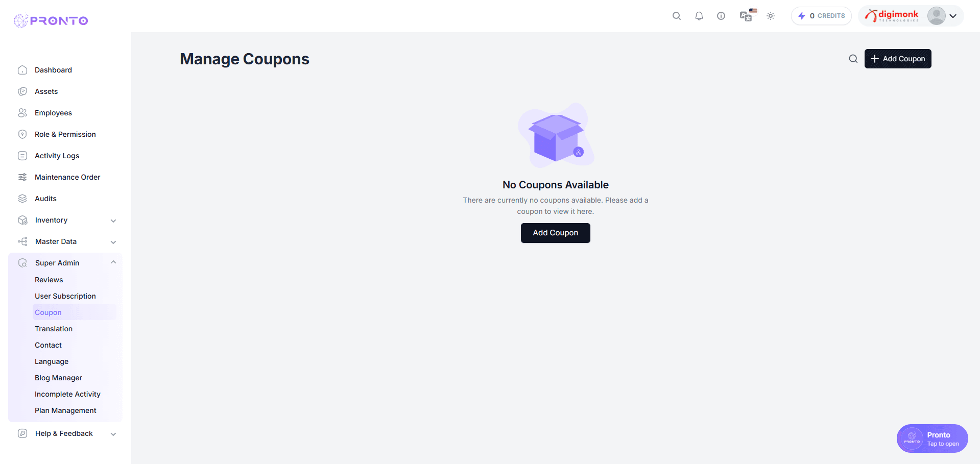This screenshot has height=464, width=980.
Task: Click the Pronto logo
Action: coord(51,20)
